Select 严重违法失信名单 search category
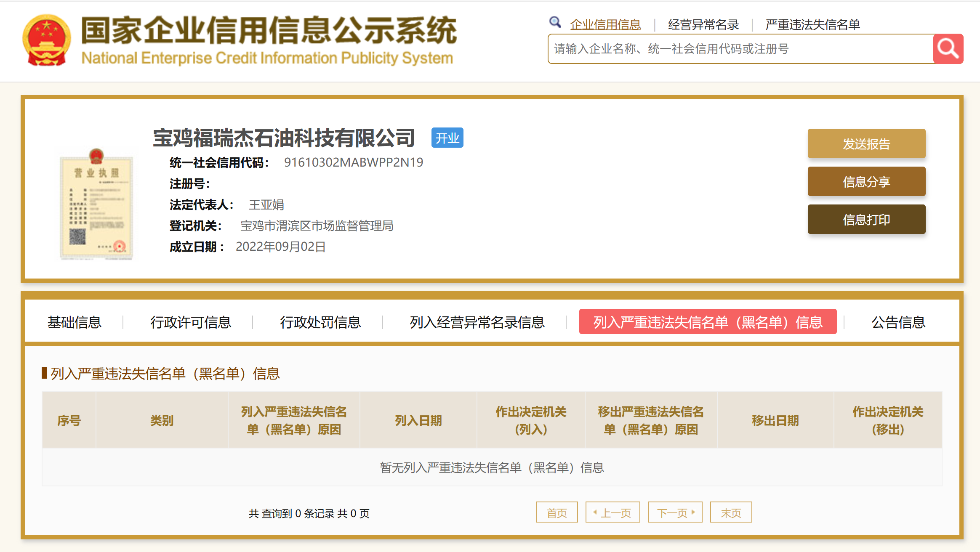Image resolution: width=980 pixels, height=552 pixels. tap(812, 25)
